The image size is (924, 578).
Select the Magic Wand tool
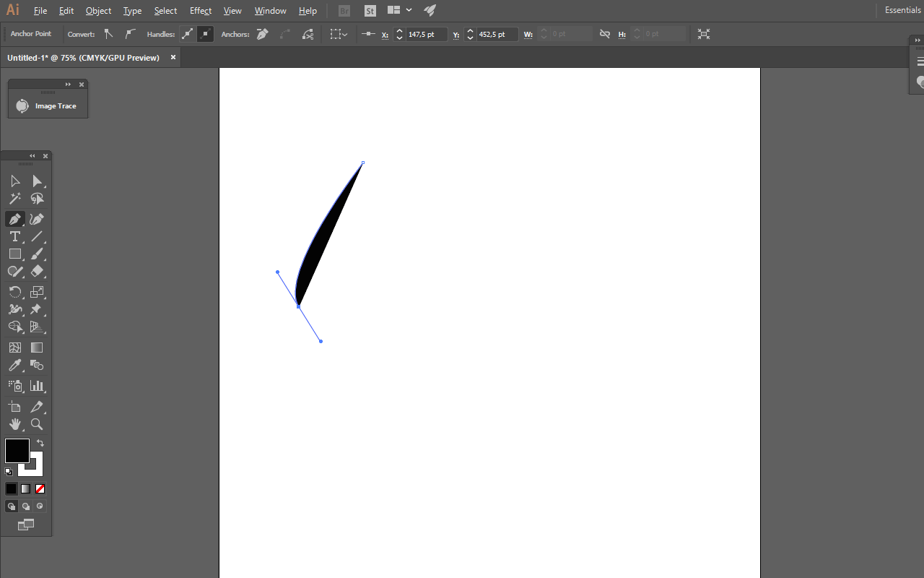coord(15,199)
